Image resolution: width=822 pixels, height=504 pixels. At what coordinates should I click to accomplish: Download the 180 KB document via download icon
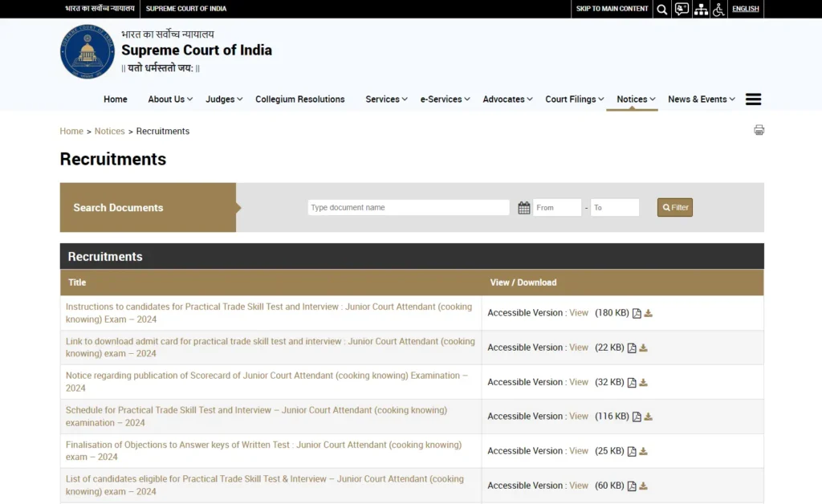(649, 314)
